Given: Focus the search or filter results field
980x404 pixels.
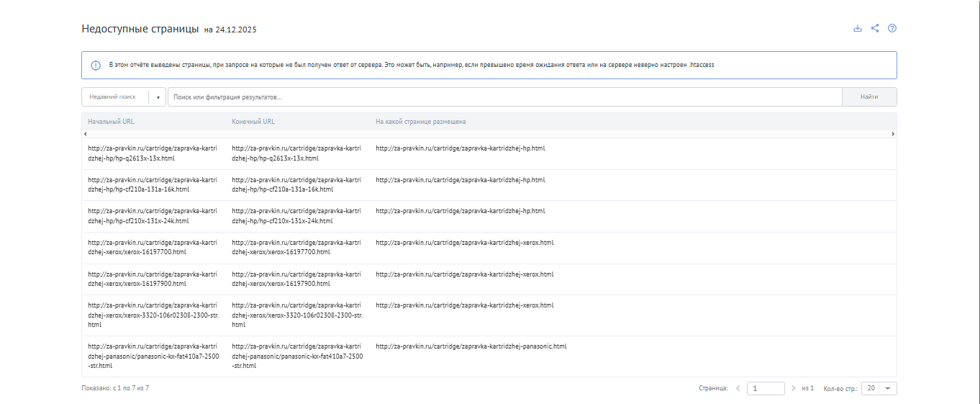Looking at the screenshot, I should click(x=504, y=96).
